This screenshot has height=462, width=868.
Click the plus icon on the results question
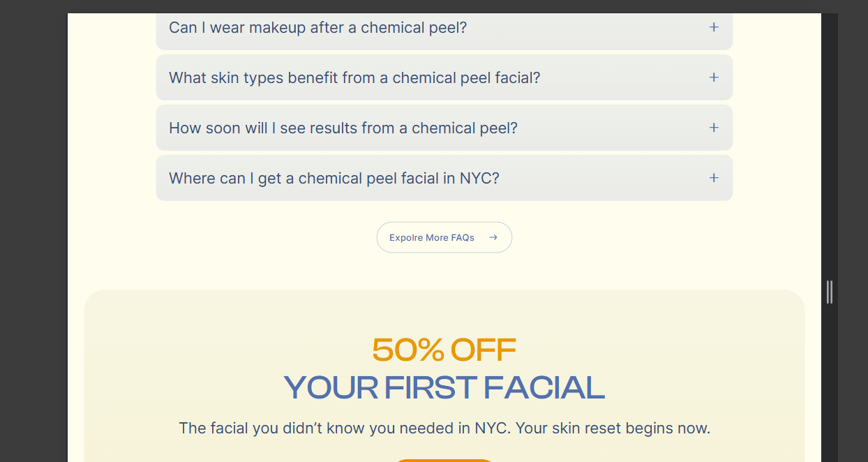pyautogui.click(x=713, y=128)
